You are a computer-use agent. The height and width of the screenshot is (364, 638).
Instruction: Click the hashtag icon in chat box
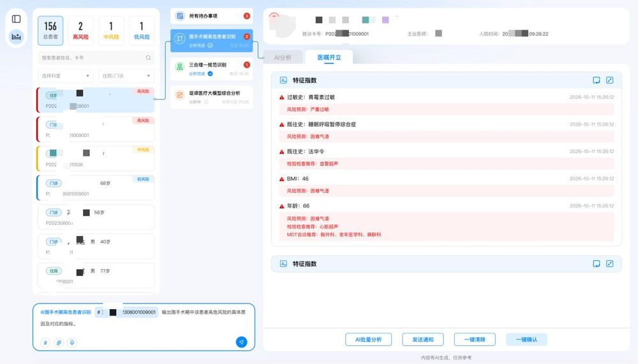(45, 342)
